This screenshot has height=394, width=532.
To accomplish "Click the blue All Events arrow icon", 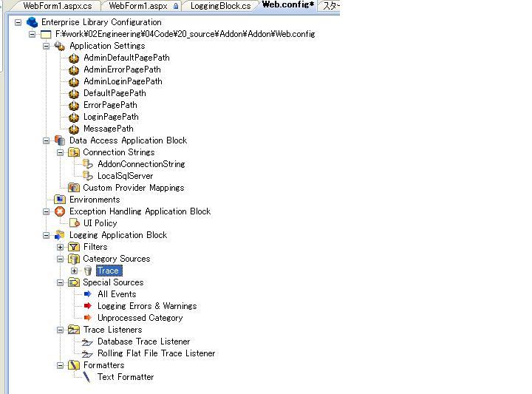I will 87,294.
